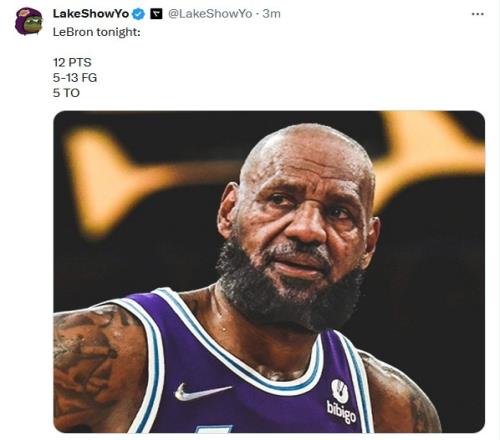Viewport: 500px width, 440px height.
Task: Open the tweet via 3m timestamp
Action: tap(271, 14)
